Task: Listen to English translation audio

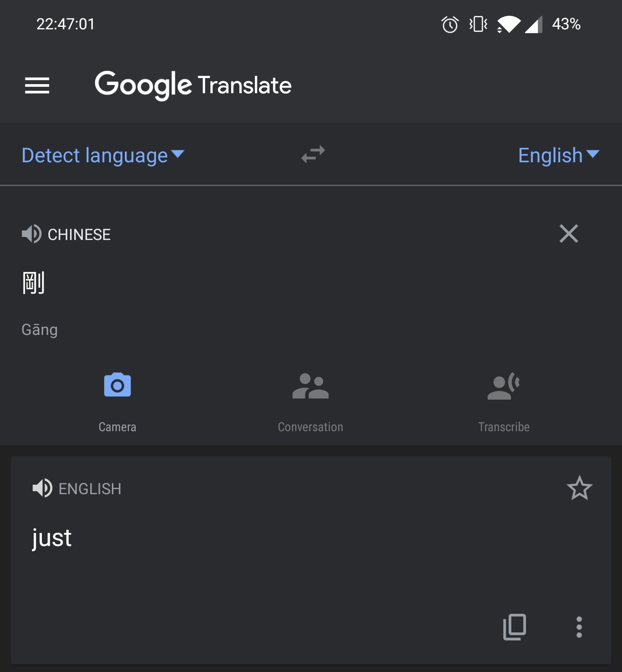Action: [x=42, y=489]
